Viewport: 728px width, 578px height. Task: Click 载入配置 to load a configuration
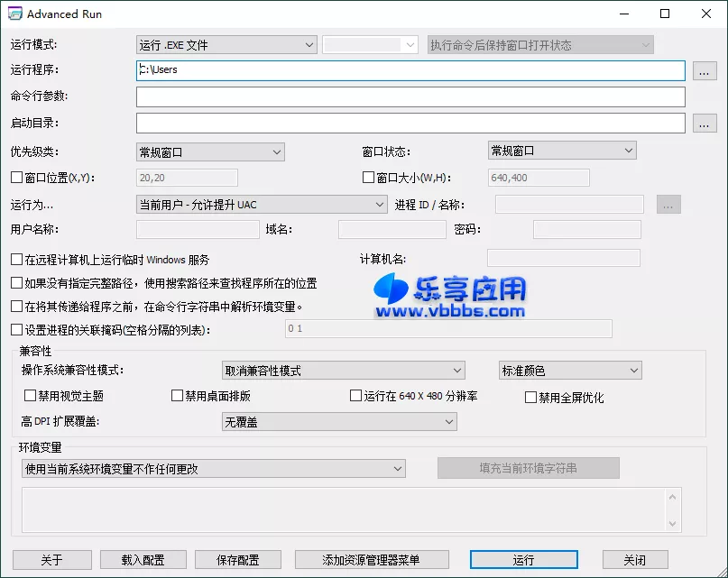pos(143,559)
